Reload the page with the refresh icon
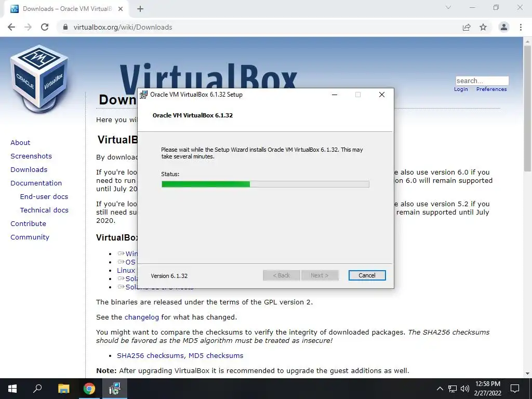This screenshot has height=399, width=532. coord(45,27)
